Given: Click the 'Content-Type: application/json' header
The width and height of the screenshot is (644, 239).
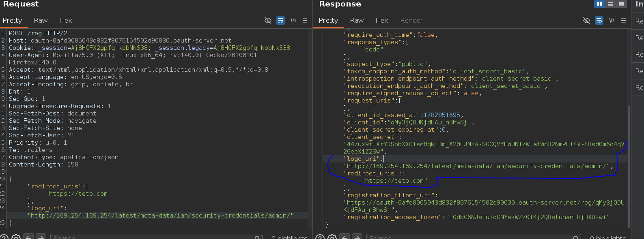Looking at the screenshot, I should tap(64, 157).
